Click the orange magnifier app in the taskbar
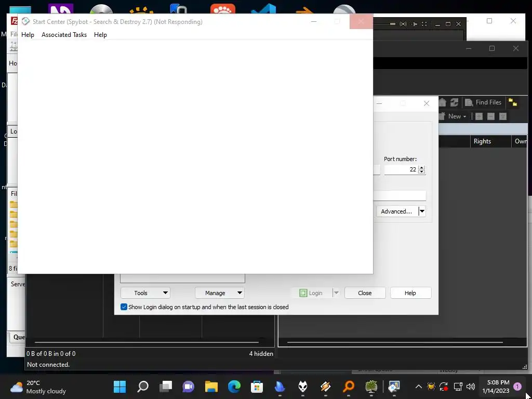532x399 pixels. (349, 387)
